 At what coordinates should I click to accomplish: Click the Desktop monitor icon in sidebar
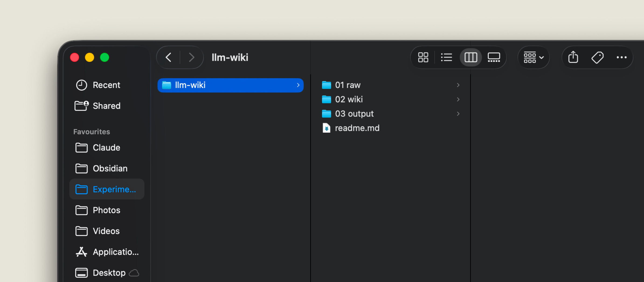tap(81, 273)
